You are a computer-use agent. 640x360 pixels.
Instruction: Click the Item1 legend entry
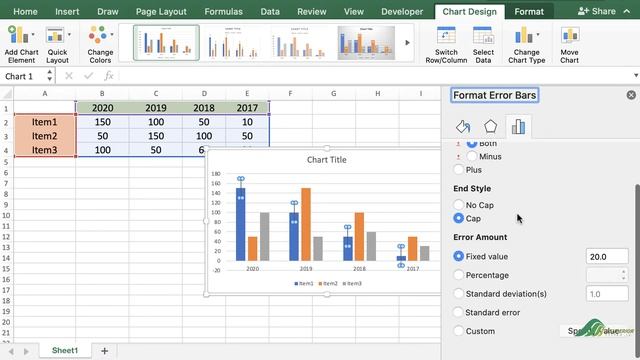point(304,283)
